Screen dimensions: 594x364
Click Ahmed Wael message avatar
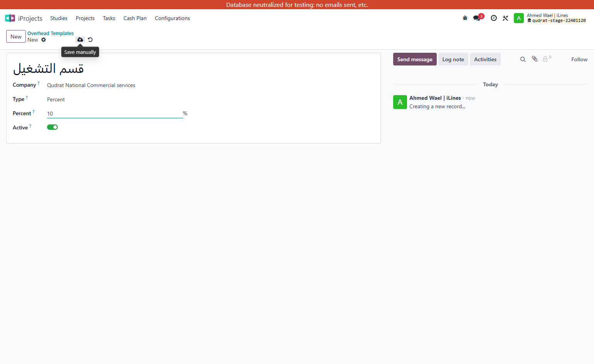(x=400, y=102)
